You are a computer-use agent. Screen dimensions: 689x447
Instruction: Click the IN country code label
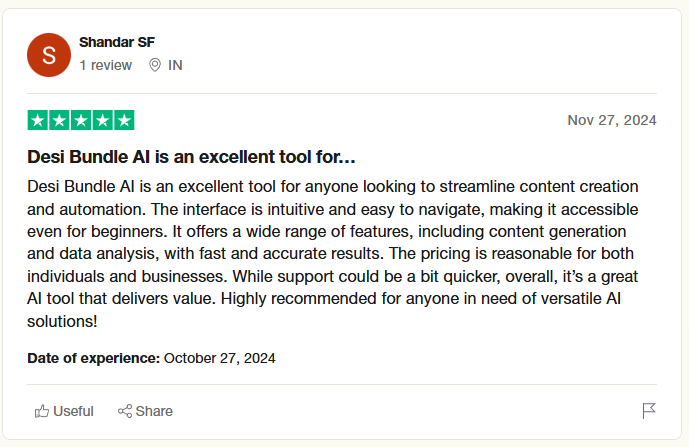click(x=175, y=65)
